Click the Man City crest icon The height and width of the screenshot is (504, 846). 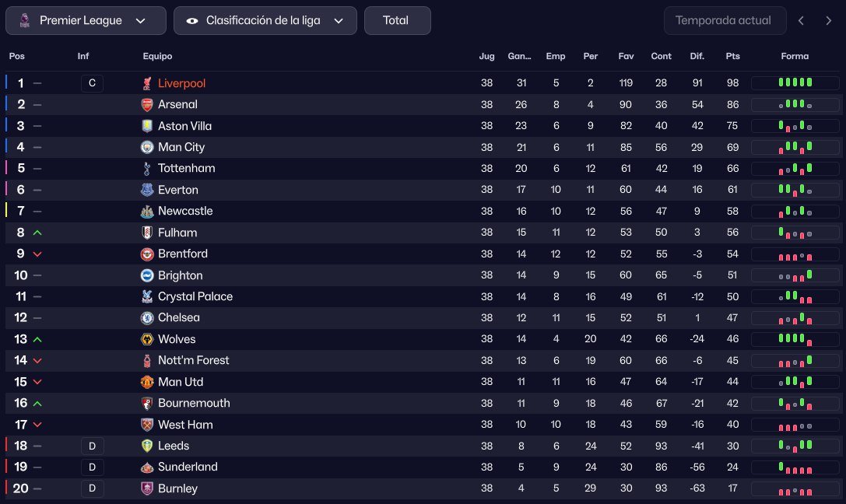click(147, 147)
